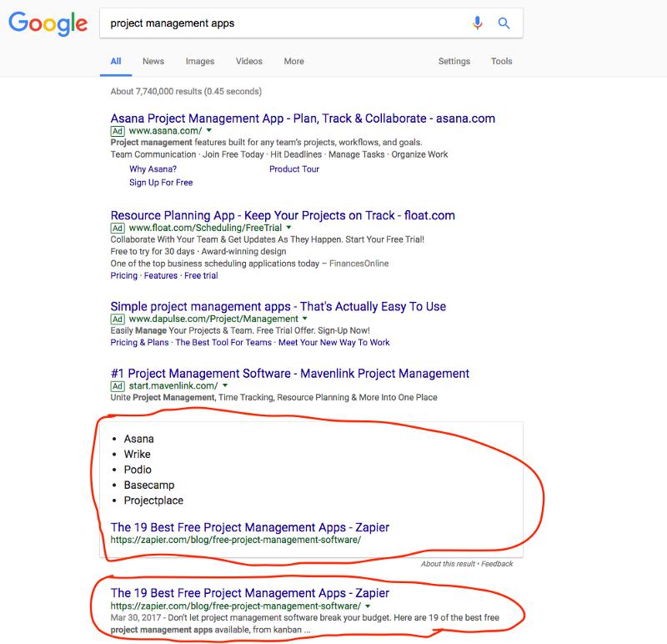Viewport: 667px width, 644px height.
Task: Click 'Basecamp' in the featured snippet list
Action: [149, 486]
